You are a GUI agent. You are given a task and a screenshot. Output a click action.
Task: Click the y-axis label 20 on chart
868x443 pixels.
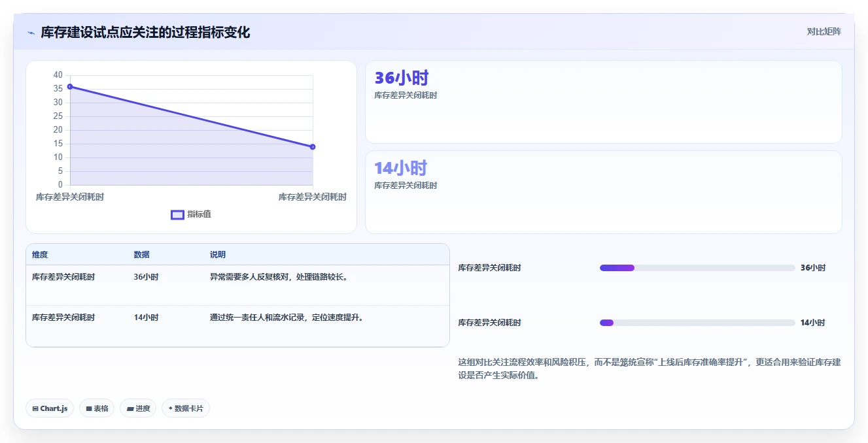click(x=58, y=130)
